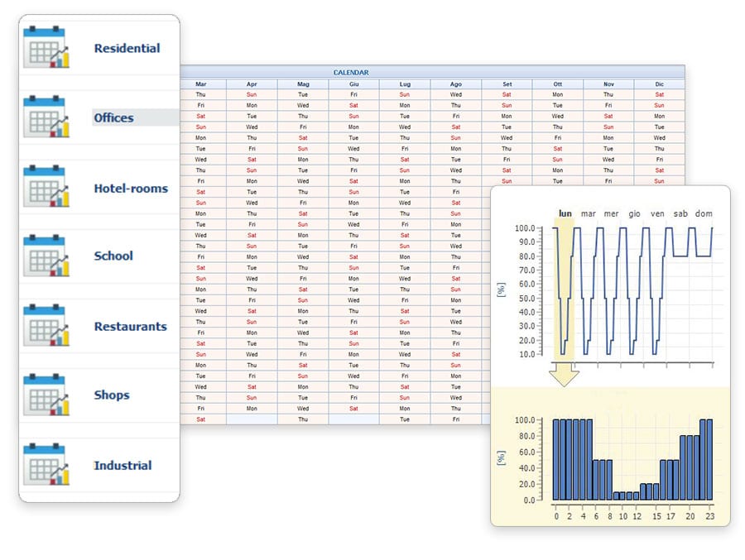Click the Residential calendar icon
This screenshot has height=560, width=745.
click(x=47, y=47)
